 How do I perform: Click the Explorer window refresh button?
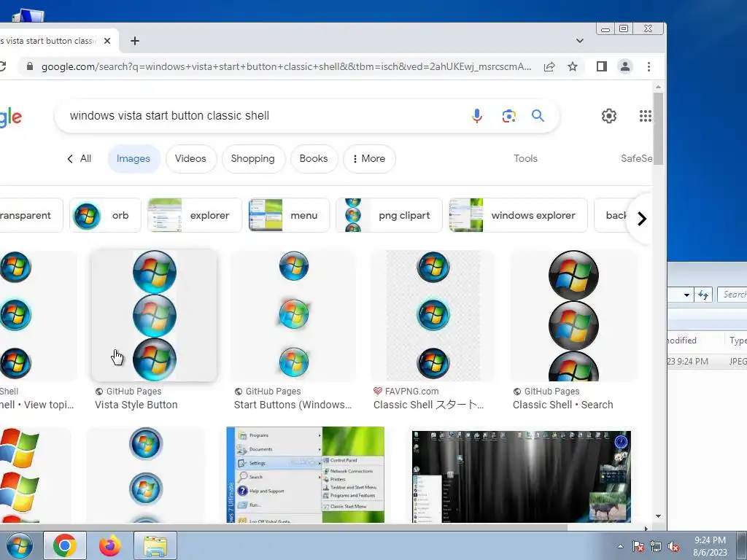(x=704, y=295)
